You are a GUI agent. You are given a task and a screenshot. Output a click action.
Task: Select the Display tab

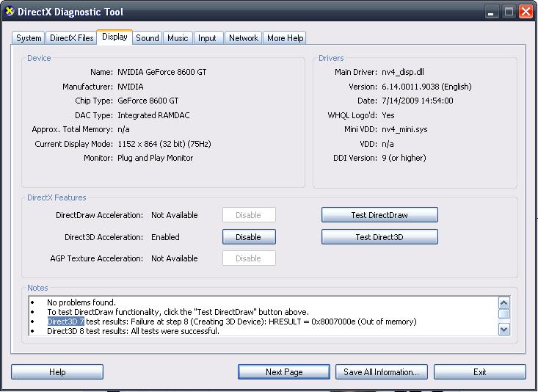[114, 37]
